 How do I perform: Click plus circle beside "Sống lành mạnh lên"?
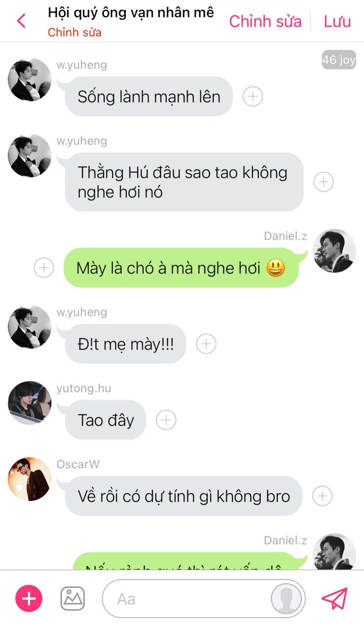(252, 97)
